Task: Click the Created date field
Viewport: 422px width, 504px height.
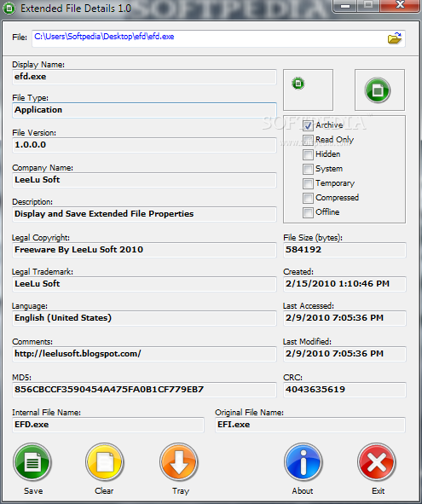Action: tap(344, 284)
